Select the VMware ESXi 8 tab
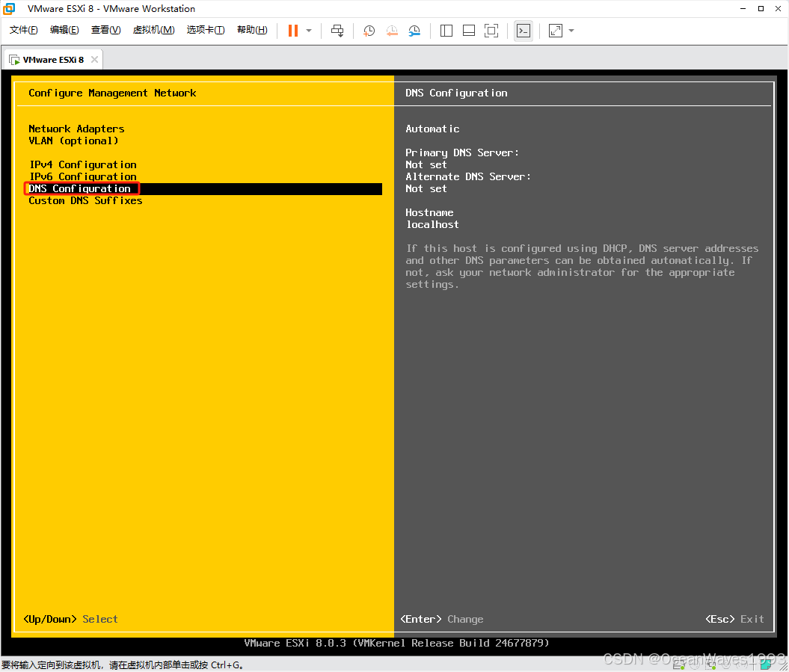This screenshot has height=672, width=789. coord(53,60)
